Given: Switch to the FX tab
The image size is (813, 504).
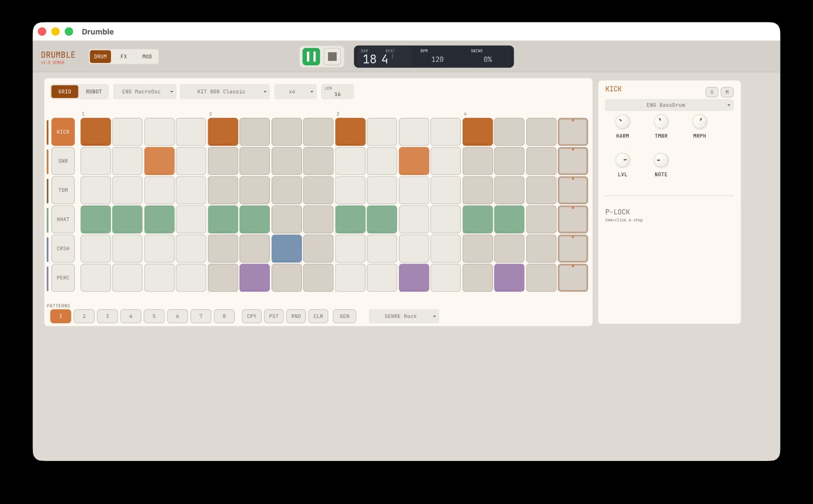Looking at the screenshot, I should click(x=124, y=56).
